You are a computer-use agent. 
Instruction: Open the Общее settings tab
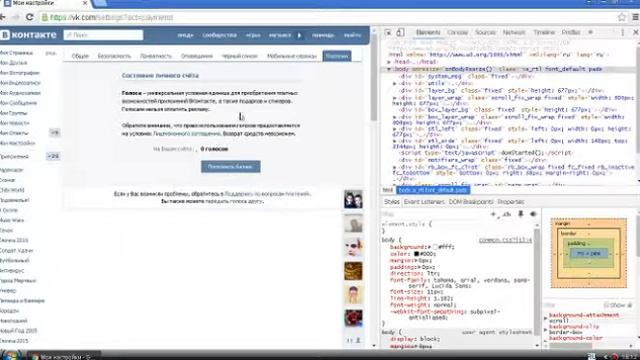pos(80,56)
